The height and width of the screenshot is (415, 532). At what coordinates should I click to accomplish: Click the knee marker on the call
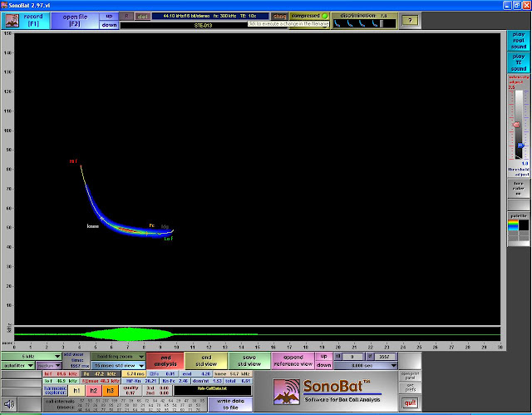(92, 226)
